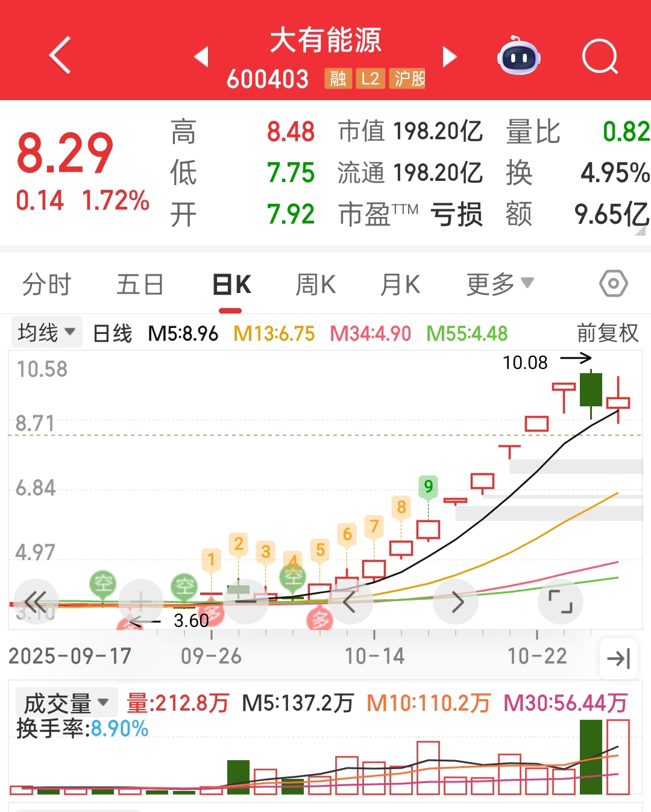The image size is (651, 812).
Task: Tap the large green candlestick
Action: 591,391
